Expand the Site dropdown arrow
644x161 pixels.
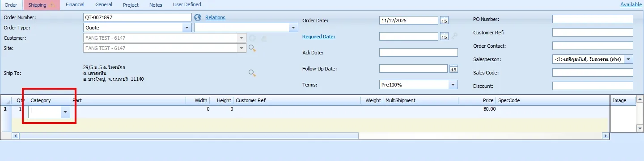242,48
